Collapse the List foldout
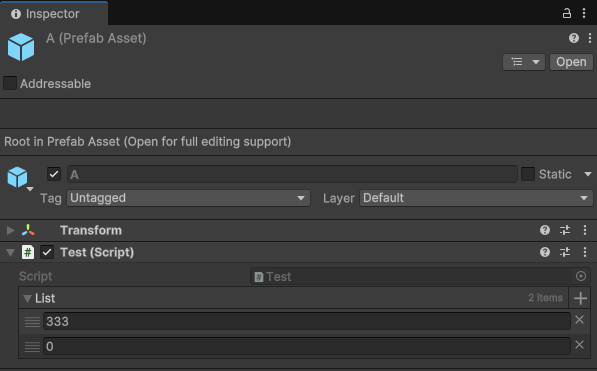Image resolution: width=597 pixels, height=371 pixels. 27,299
